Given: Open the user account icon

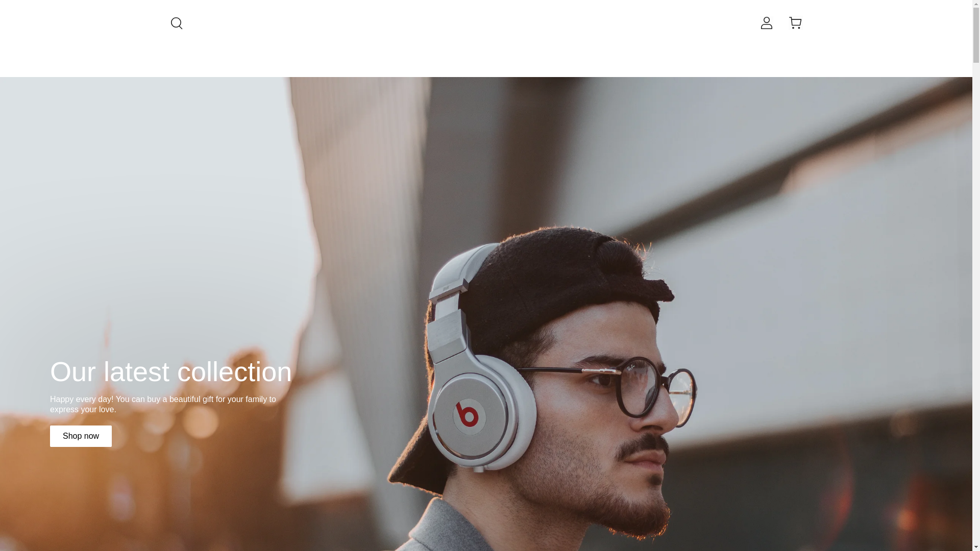Looking at the screenshot, I should [766, 23].
